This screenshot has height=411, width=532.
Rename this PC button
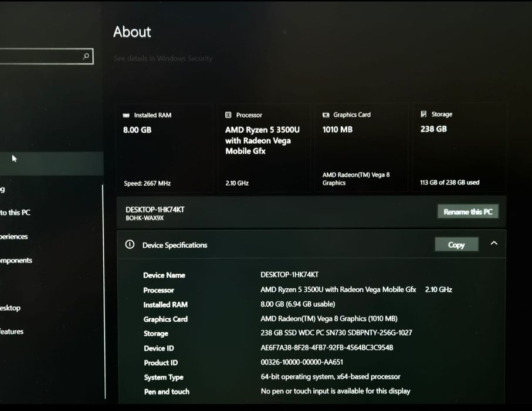tap(468, 211)
